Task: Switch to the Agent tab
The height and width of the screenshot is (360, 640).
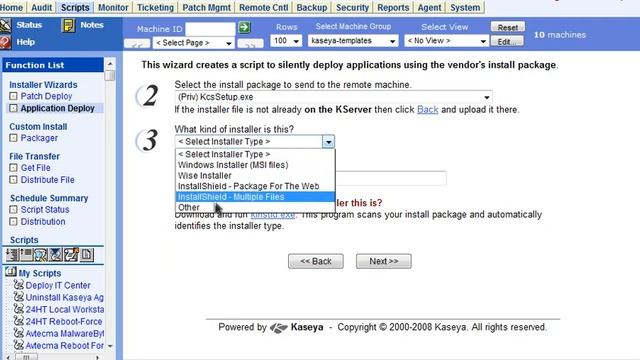Action: tap(429, 7)
